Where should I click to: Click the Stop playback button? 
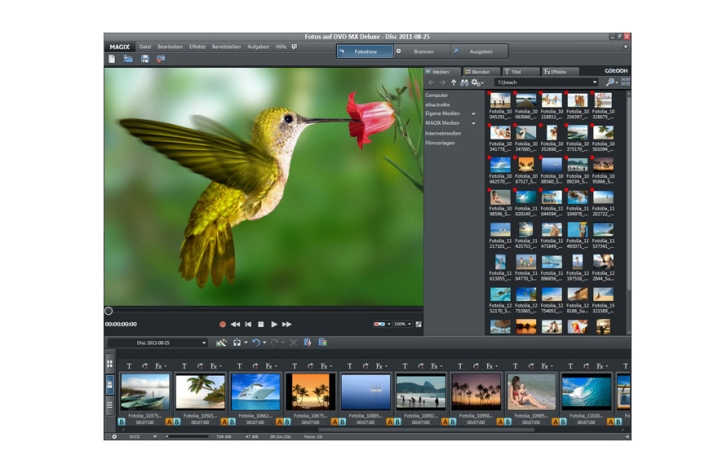click(261, 324)
